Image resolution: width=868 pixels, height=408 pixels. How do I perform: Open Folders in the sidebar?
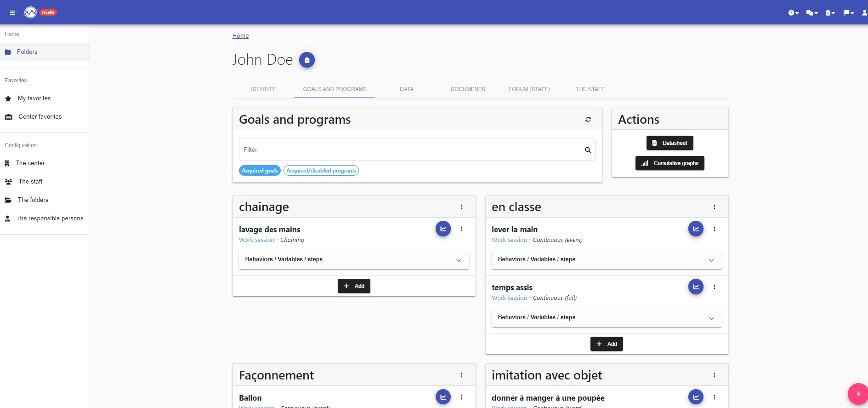coord(45,52)
